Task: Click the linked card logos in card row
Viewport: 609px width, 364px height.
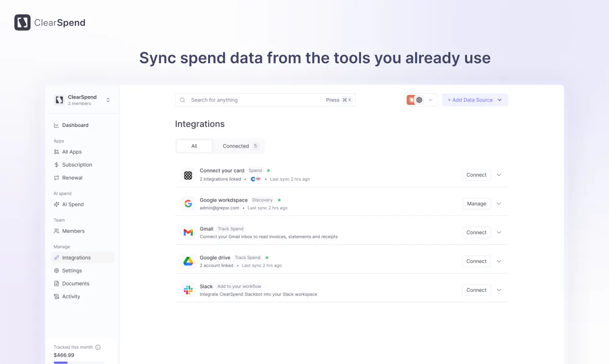Action: coord(256,179)
